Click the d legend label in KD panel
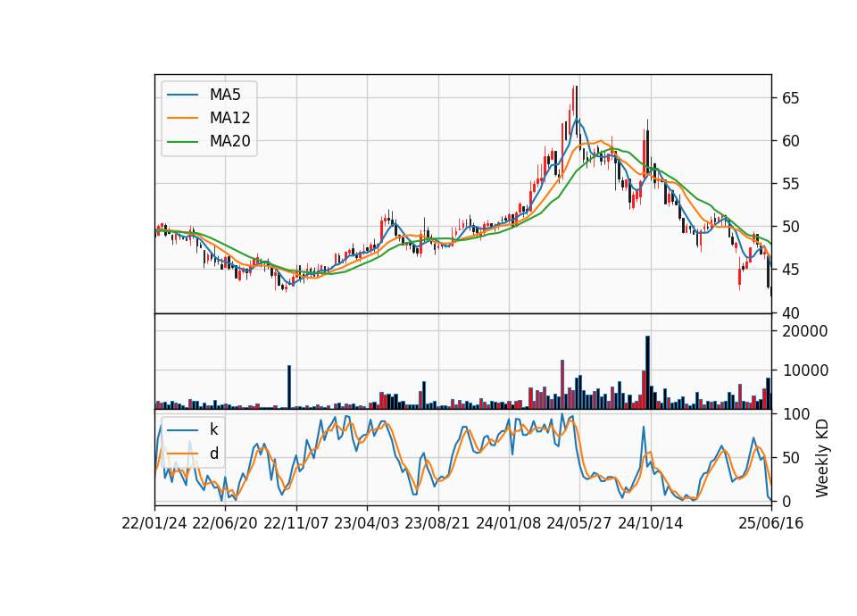The width and height of the screenshot is (857, 616). [213, 454]
